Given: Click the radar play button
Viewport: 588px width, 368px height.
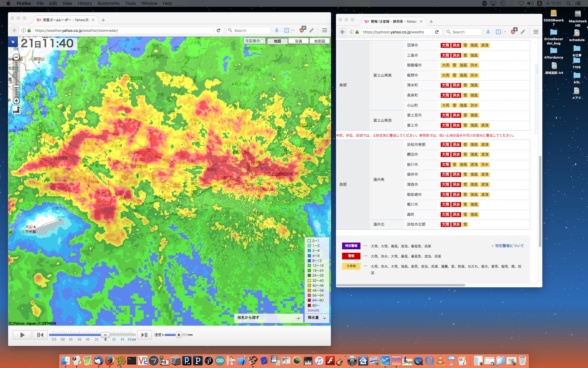Looking at the screenshot, I should tap(22, 335).
